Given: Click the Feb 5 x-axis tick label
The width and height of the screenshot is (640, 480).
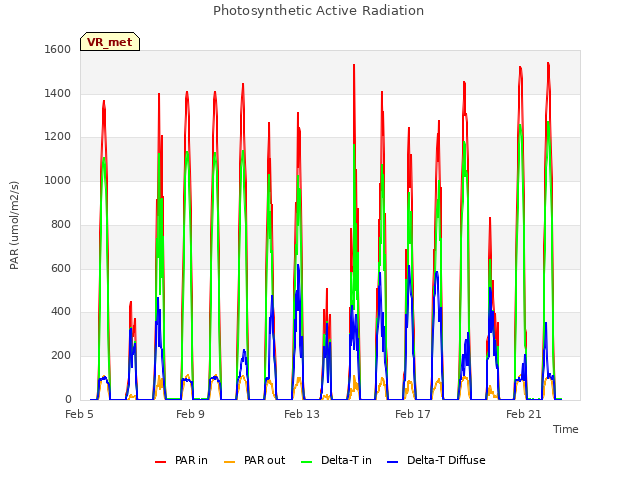Looking at the screenshot, I should 80,414.
